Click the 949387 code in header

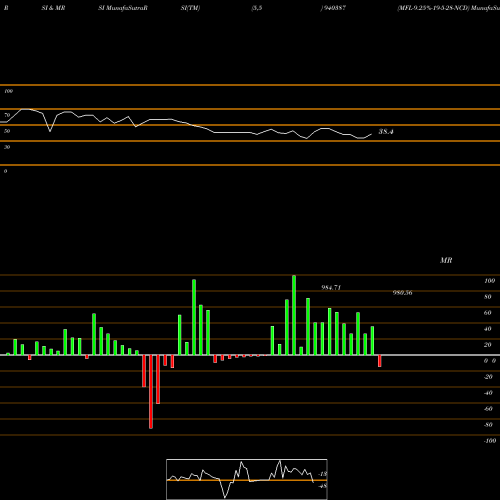tap(334, 8)
